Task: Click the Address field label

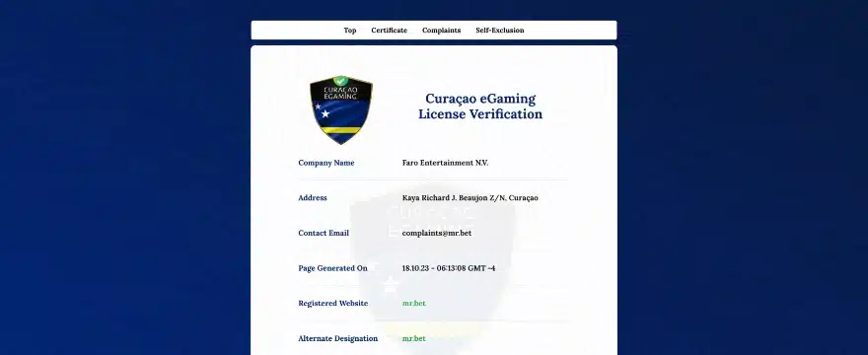Action: click(313, 197)
